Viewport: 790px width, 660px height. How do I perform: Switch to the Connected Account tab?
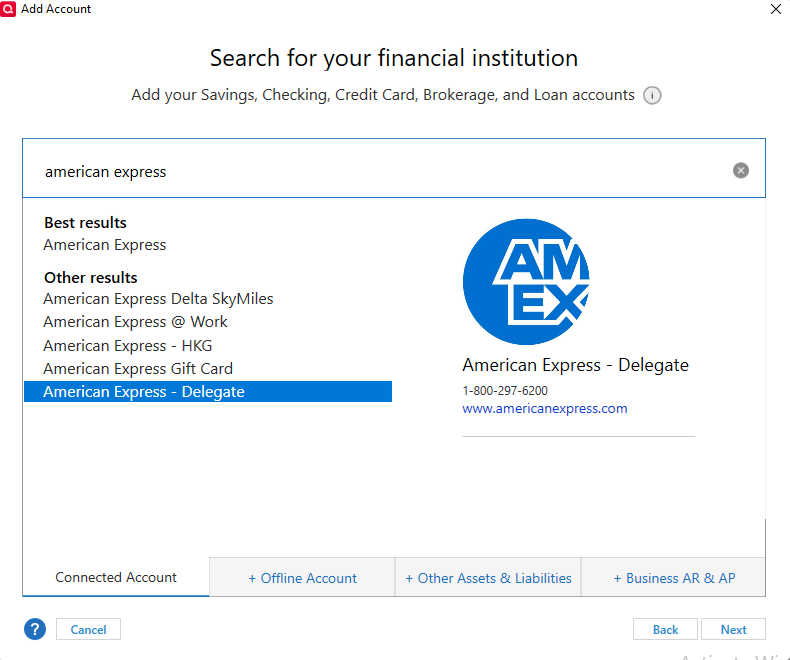tap(116, 577)
